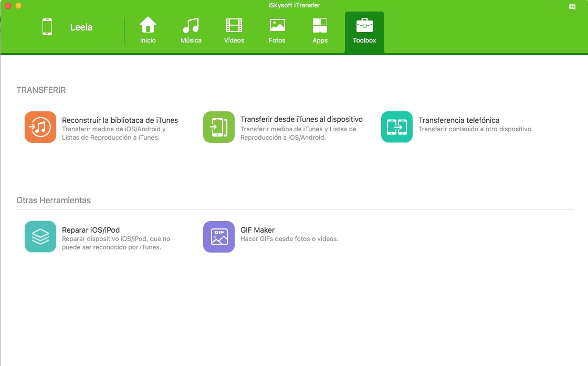The image size is (588, 366).
Task: Open Reparar iOS/iPod tool
Action: tap(91, 230)
